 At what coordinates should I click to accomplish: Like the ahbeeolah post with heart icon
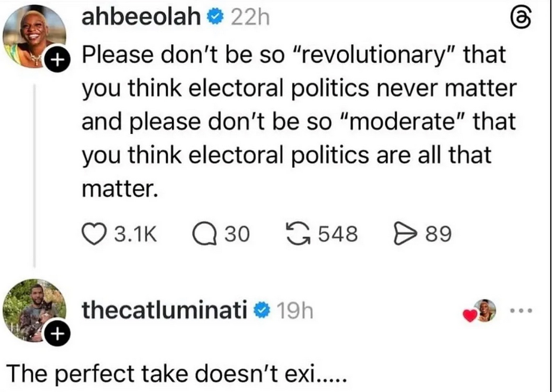(x=91, y=233)
